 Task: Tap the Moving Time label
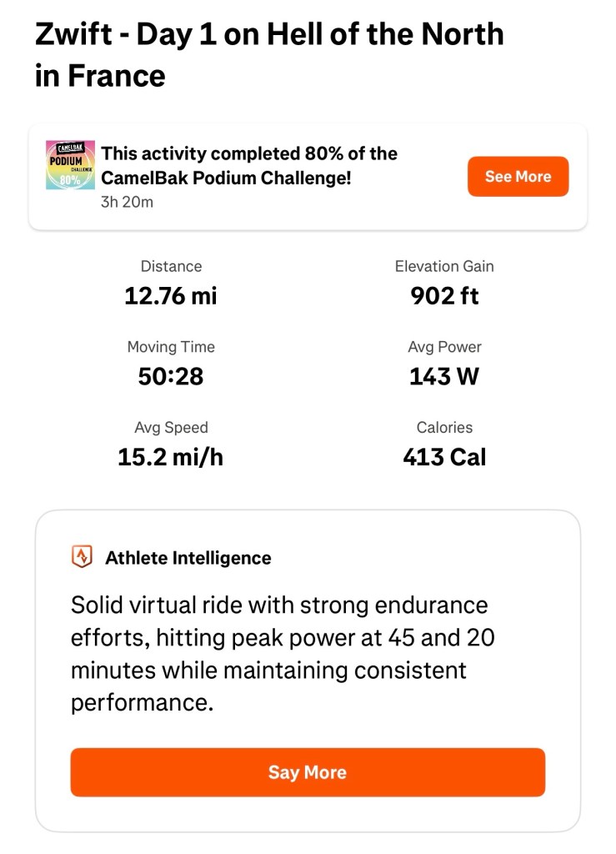click(x=171, y=347)
